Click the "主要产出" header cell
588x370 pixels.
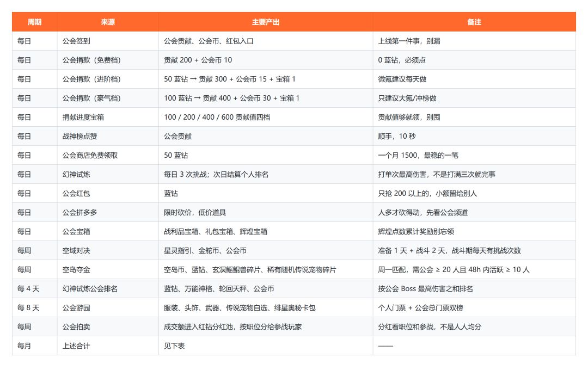pos(266,22)
